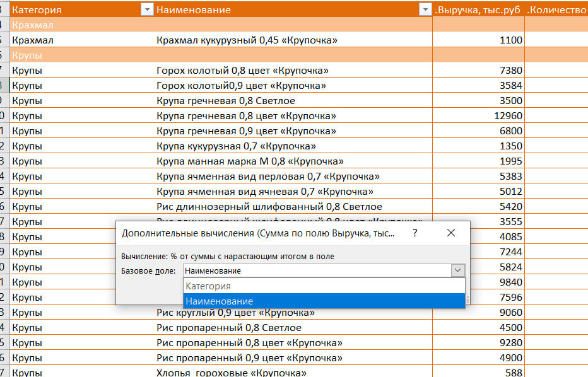Select Категория in the dropdown list
Viewport: 588px width, 377px height.
(x=324, y=286)
